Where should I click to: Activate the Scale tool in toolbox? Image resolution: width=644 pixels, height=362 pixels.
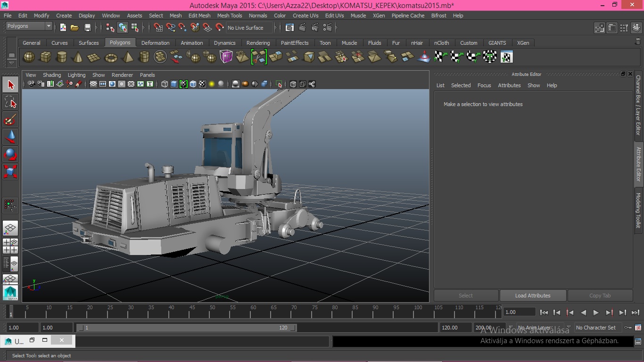pos(10,171)
